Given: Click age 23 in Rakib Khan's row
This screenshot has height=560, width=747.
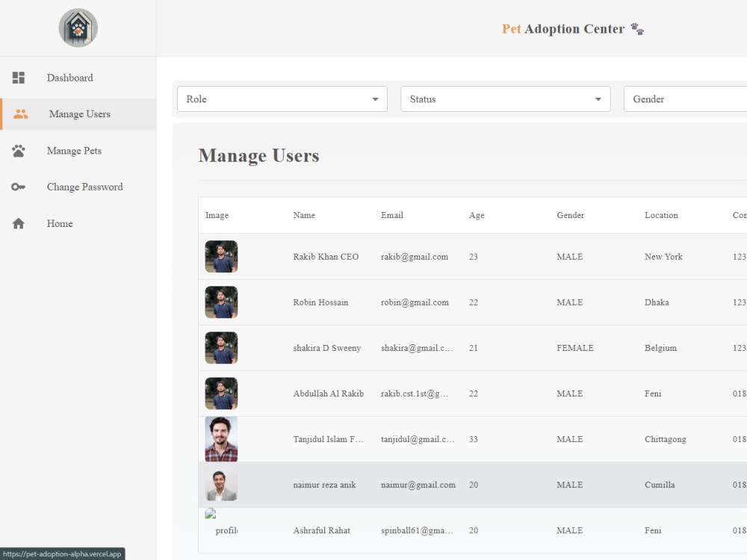Looking at the screenshot, I should click(x=473, y=257).
